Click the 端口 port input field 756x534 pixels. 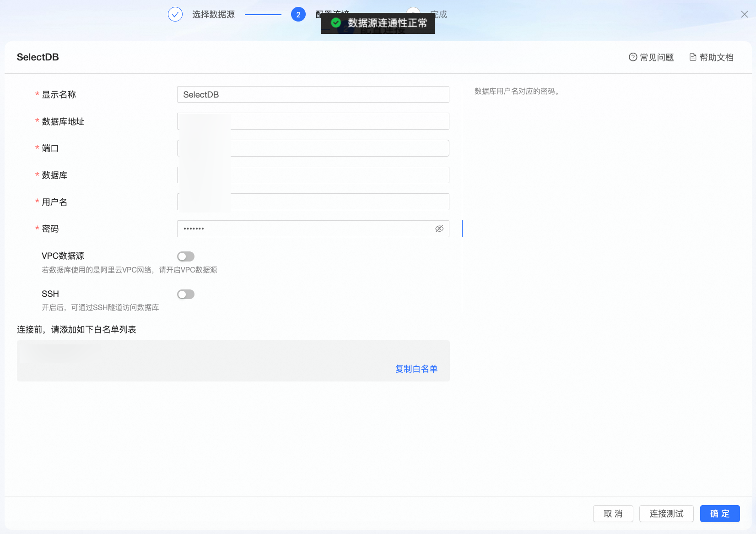pos(313,148)
